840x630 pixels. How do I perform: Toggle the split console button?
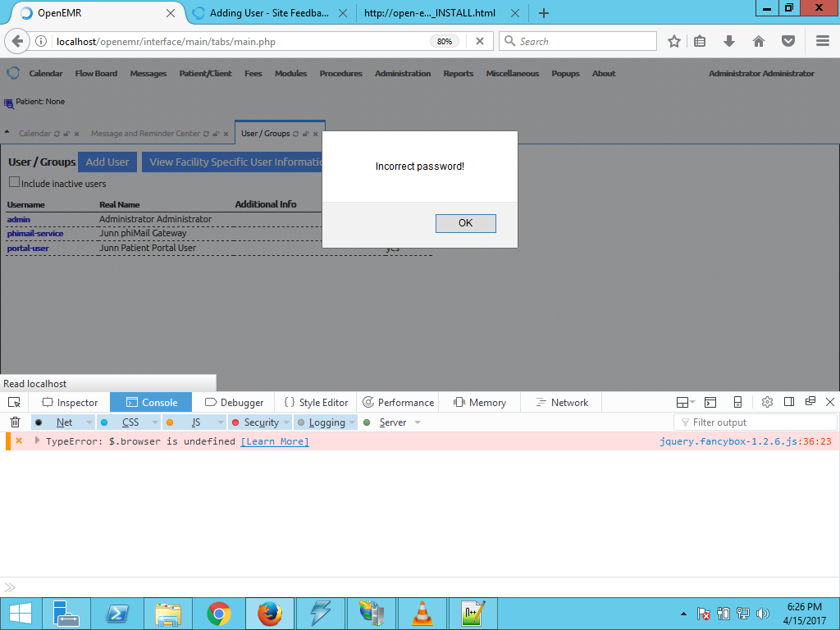coord(710,402)
